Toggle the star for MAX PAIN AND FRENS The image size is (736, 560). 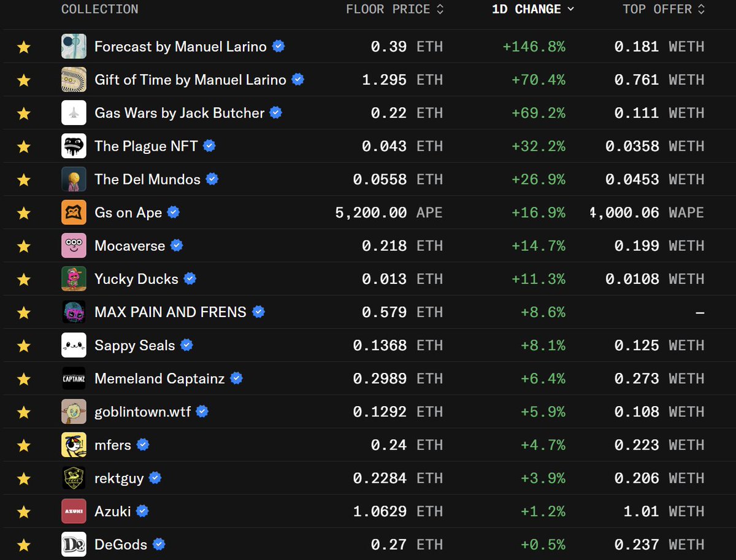tap(24, 312)
